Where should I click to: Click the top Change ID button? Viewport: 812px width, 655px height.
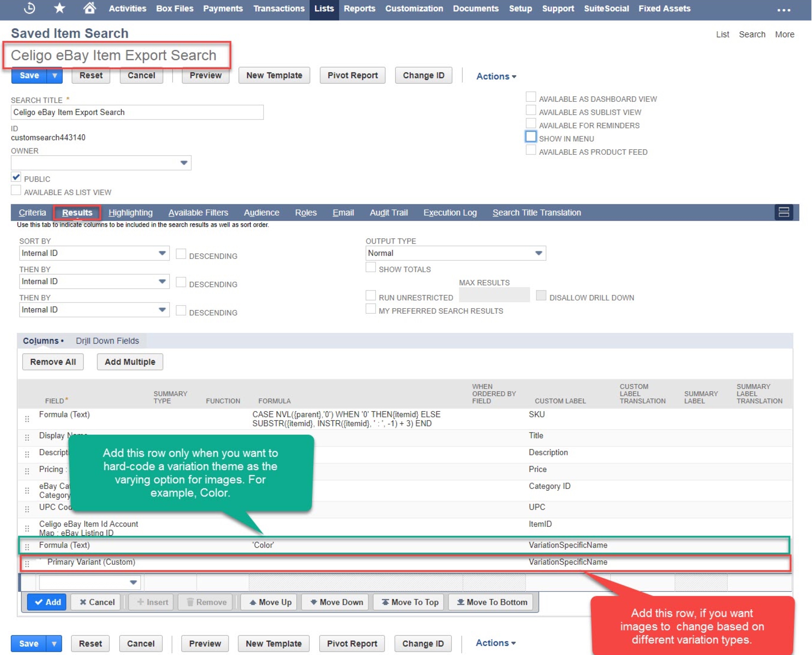pyautogui.click(x=423, y=76)
